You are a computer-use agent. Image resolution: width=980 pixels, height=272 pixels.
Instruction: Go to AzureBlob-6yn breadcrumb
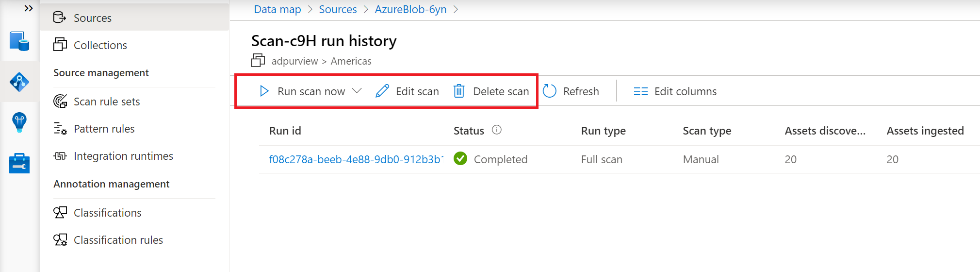click(x=410, y=9)
